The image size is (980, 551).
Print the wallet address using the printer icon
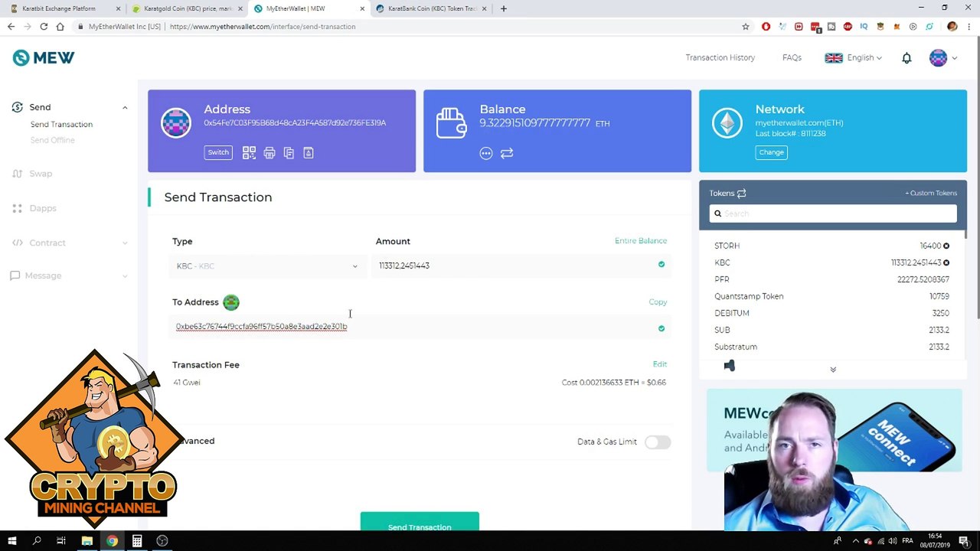[269, 153]
